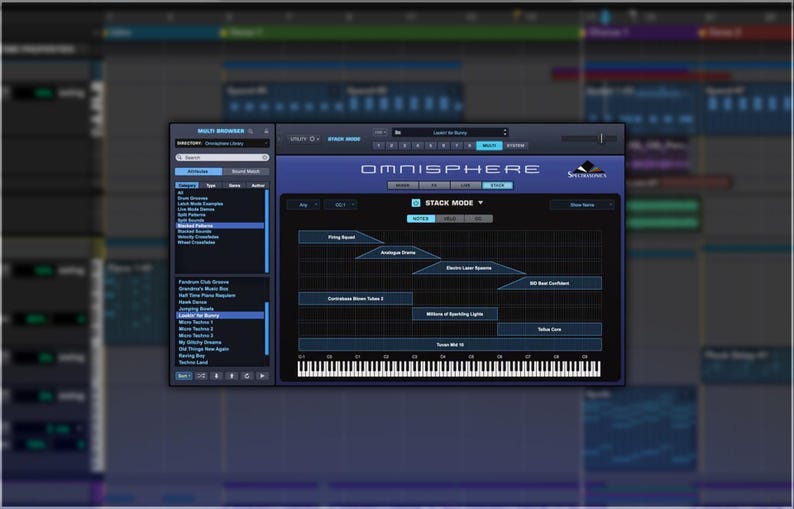Image resolution: width=794 pixels, height=509 pixels.
Task: Select the Latch Mode Examples category
Action: [220, 204]
